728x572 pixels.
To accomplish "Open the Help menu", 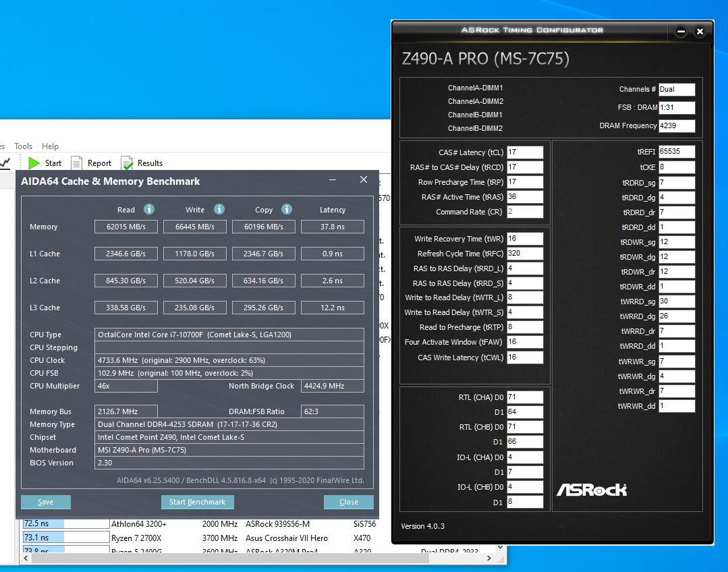I will tap(50, 146).
